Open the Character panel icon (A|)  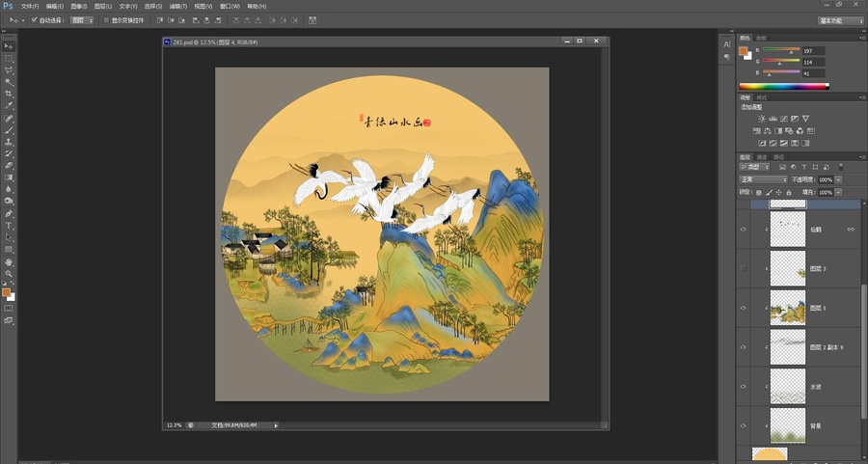[x=727, y=44]
